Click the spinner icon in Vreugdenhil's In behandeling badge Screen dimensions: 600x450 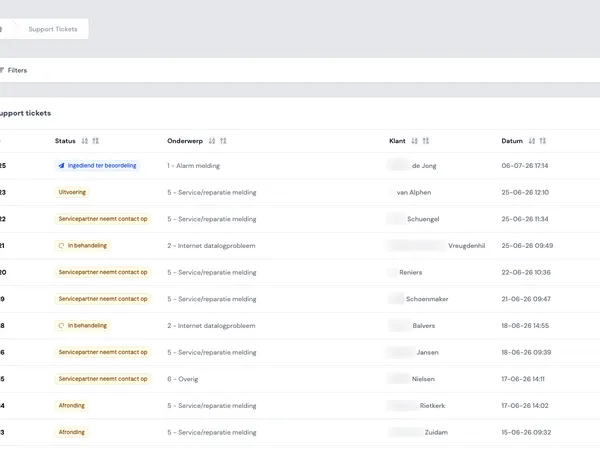tap(61, 246)
